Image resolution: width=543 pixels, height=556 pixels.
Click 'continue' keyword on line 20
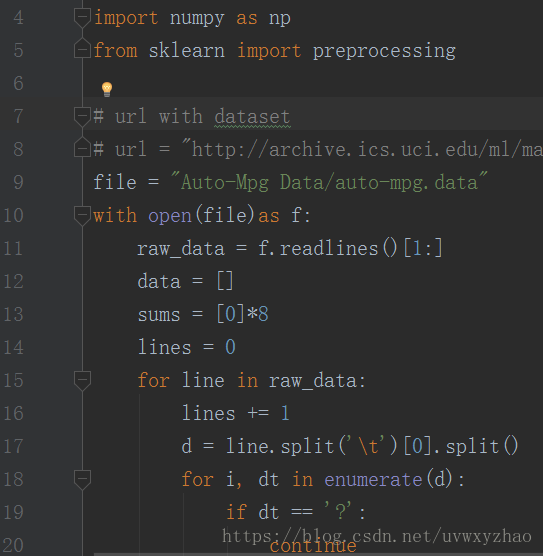click(313, 546)
